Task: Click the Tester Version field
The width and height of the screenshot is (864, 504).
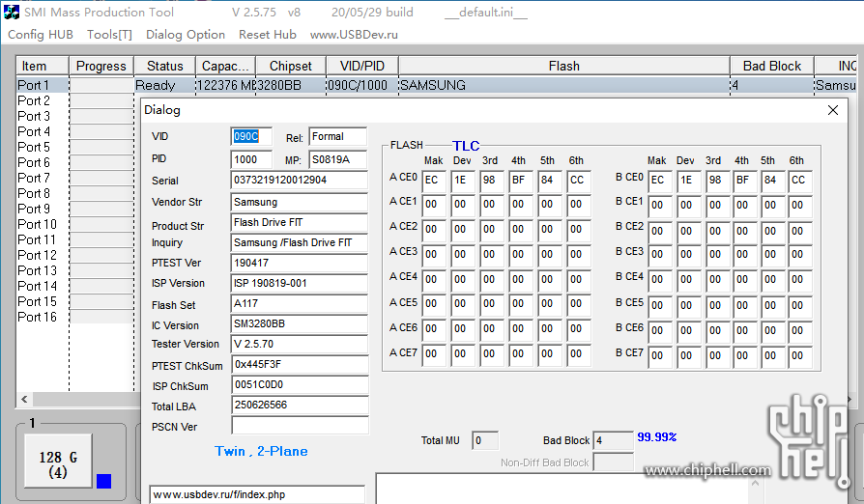Action: 300,344
